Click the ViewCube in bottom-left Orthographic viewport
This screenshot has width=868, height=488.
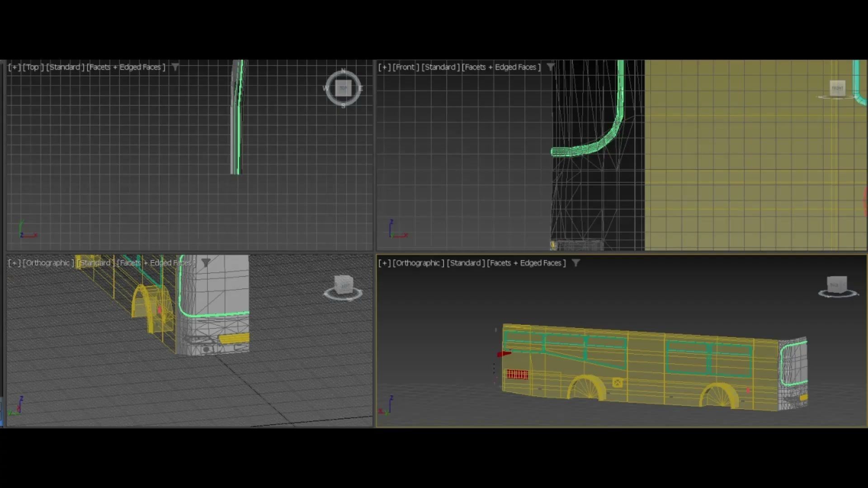click(344, 285)
